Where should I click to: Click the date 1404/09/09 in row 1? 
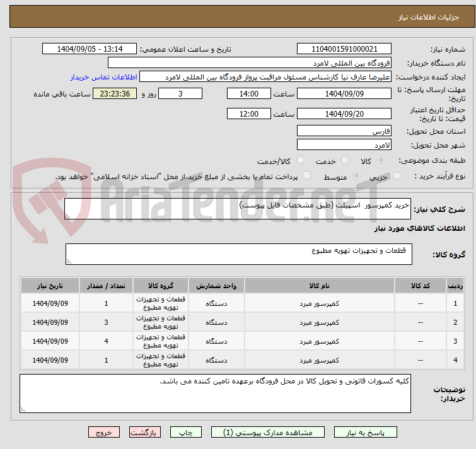pos(50,303)
